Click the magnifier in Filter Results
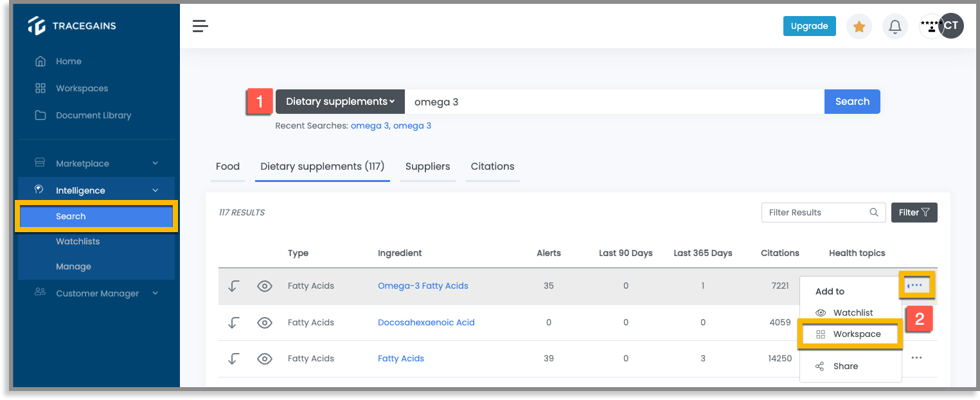 [x=874, y=212]
